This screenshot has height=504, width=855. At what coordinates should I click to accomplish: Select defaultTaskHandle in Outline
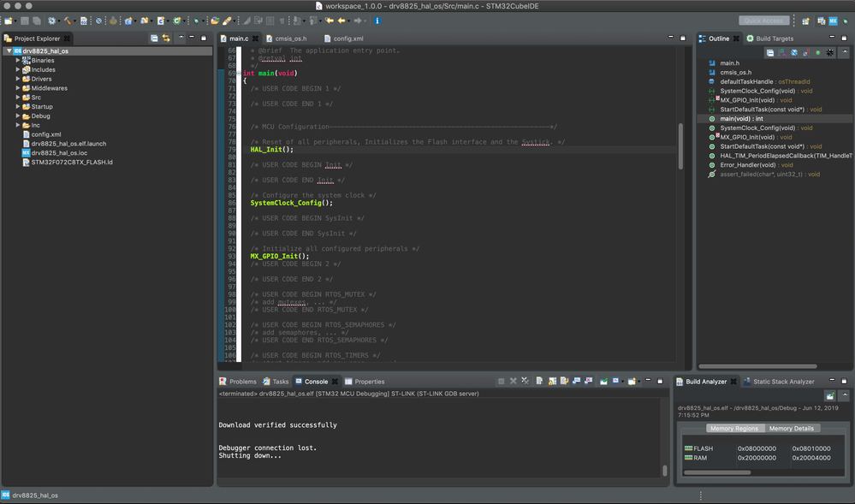click(x=759, y=81)
